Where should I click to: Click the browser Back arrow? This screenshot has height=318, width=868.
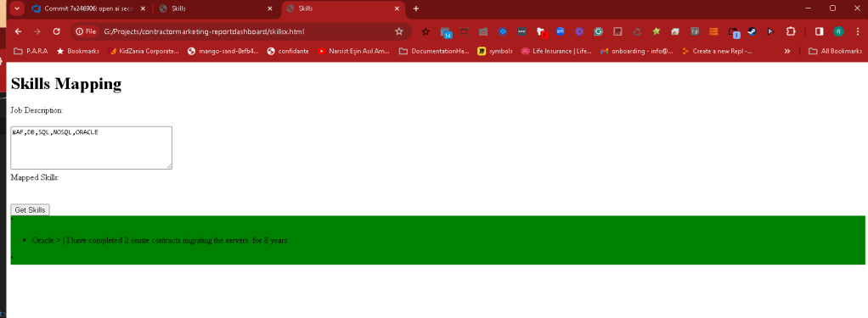19,31
